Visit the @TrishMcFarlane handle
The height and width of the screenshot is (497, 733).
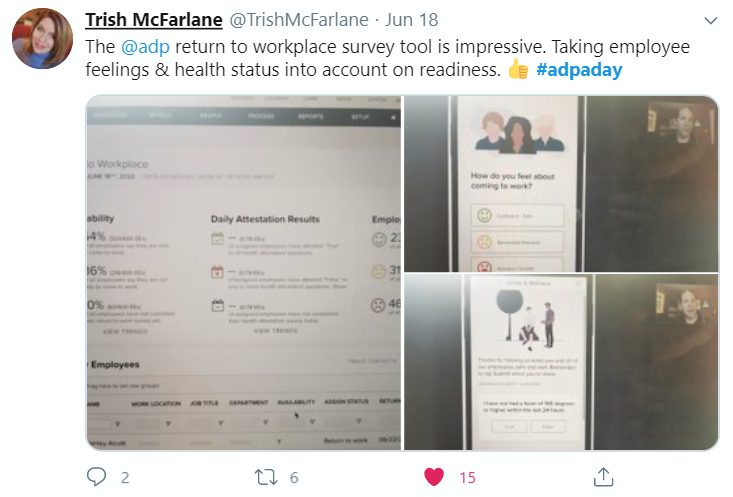tap(299, 20)
